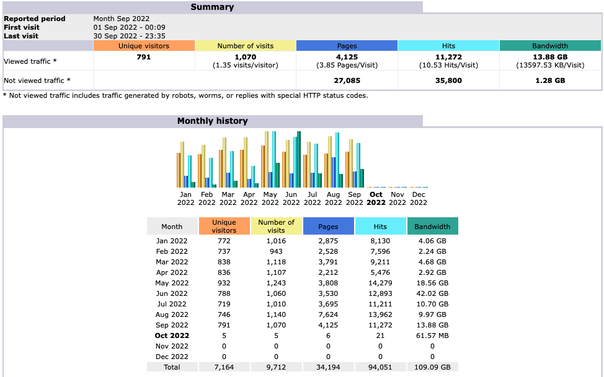This screenshot has width=604, height=377.
Task: Click the orange Unique visitors summary header
Action: click(x=144, y=46)
